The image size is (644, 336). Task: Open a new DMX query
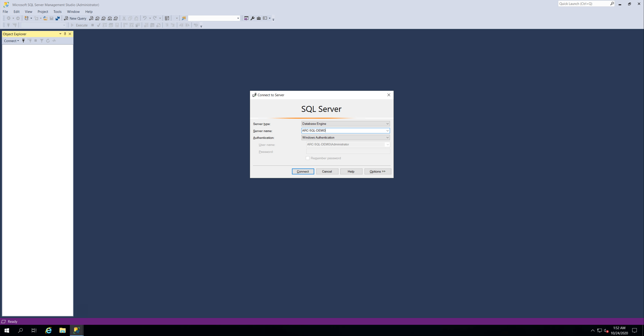tap(104, 18)
